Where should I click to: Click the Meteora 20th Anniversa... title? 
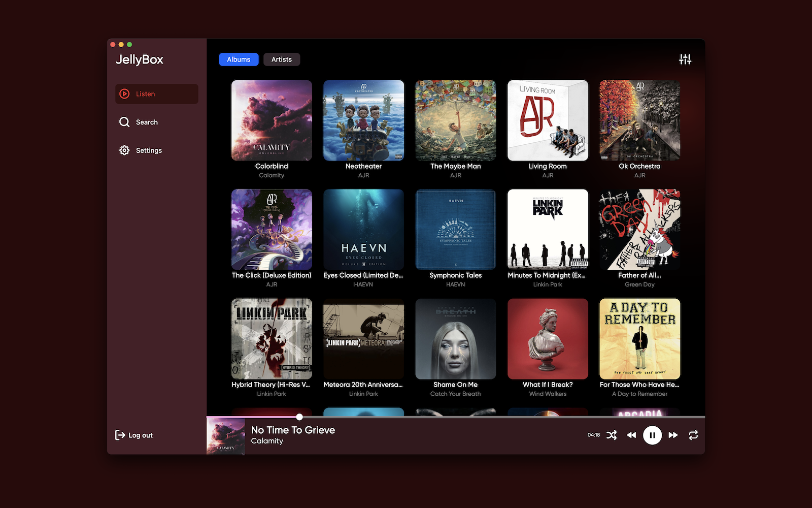(x=363, y=385)
